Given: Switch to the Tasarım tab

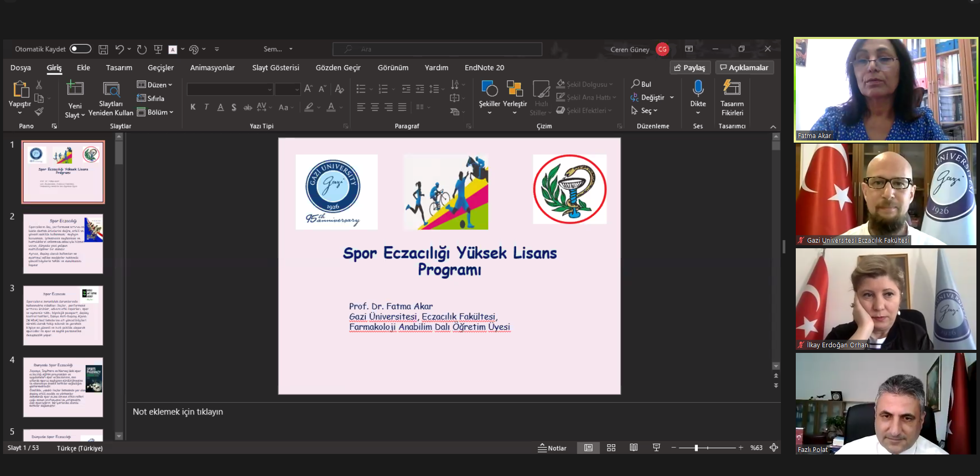Looking at the screenshot, I should [119, 68].
